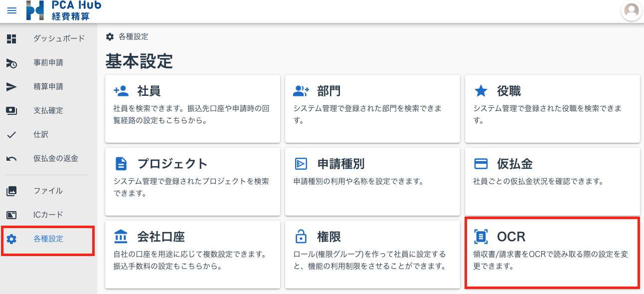Screen dimensions: 644x294
Task: Open the 権限 permissions card
Action: pyautogui.click(x=372, y=254)
